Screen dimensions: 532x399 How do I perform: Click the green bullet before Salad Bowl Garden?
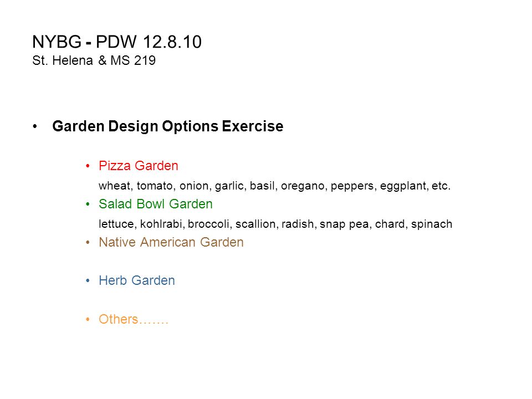point(88,204)
